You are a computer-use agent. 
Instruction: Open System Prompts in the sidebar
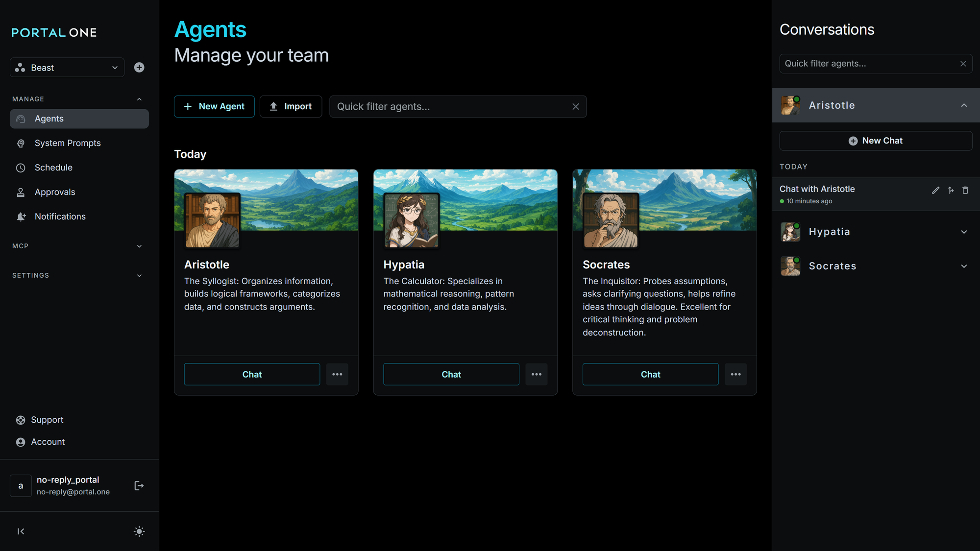point(68,143)
